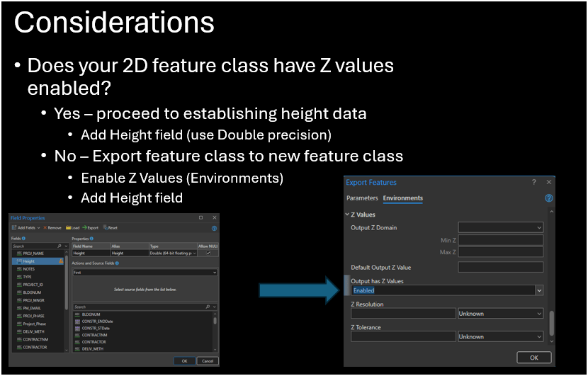Click the green Export arrow icon
The image size is (588, 376).
click(x=85, y=227)
